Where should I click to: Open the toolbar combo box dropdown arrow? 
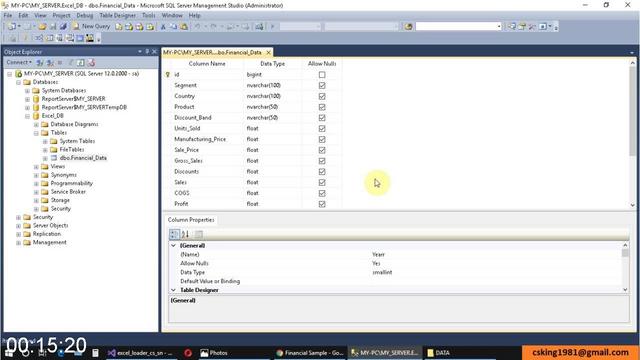pyautogui.click(x=499, y=27)
